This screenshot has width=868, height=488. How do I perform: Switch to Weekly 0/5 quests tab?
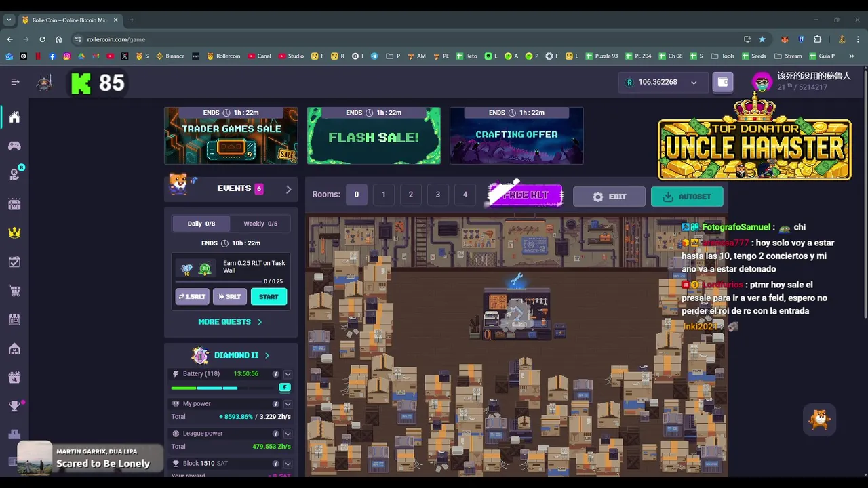260,224
